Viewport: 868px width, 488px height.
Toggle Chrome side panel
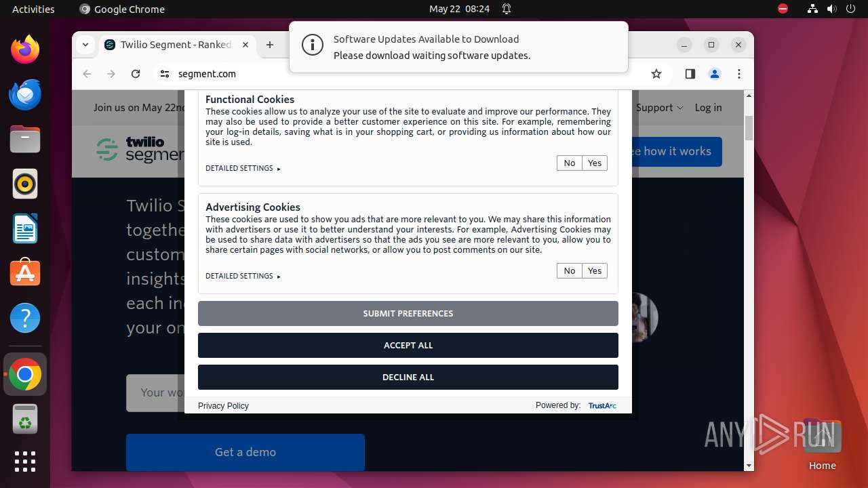pyautogui.click(x=690, y=74)
